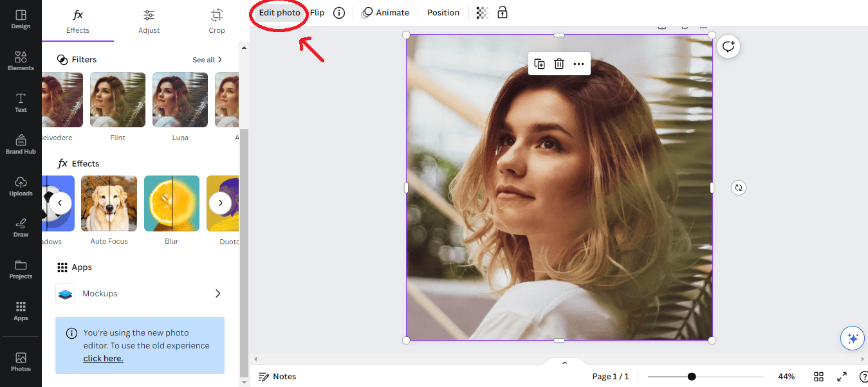Lock the photo element
868x387 pixels.
pyautogui.click(x=503, y=12)
